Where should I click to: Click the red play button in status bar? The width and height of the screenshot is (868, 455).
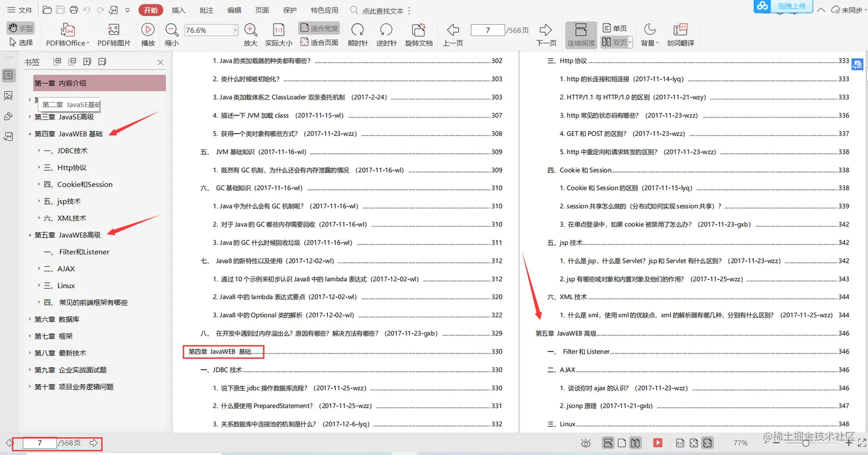(x=657, y=443)
